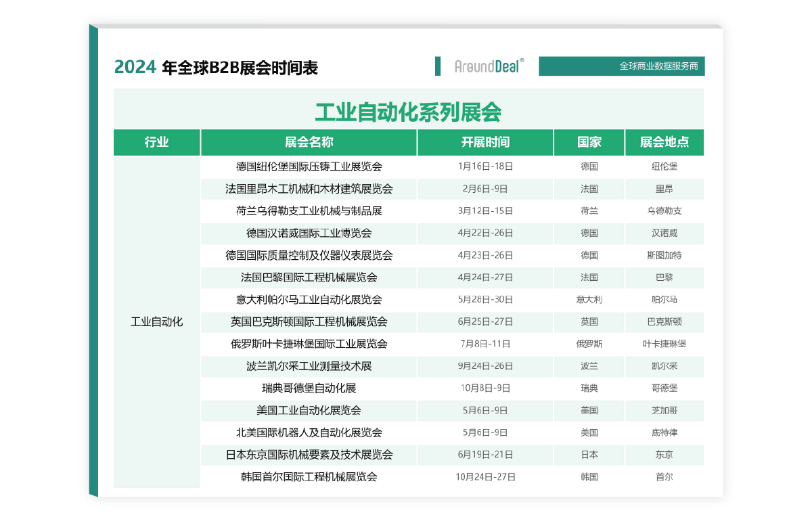Click '意大利帕尔马工业自动化展览会'
812x521 pixels.
[x=309, y=300]
